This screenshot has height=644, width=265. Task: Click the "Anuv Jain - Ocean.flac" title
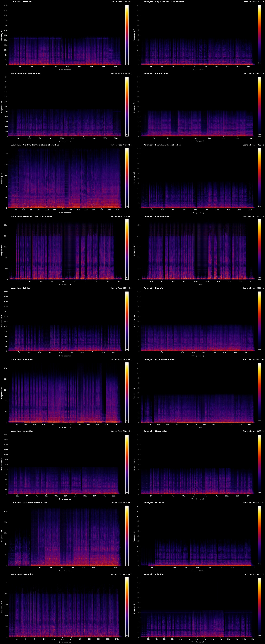coord(22,574)
